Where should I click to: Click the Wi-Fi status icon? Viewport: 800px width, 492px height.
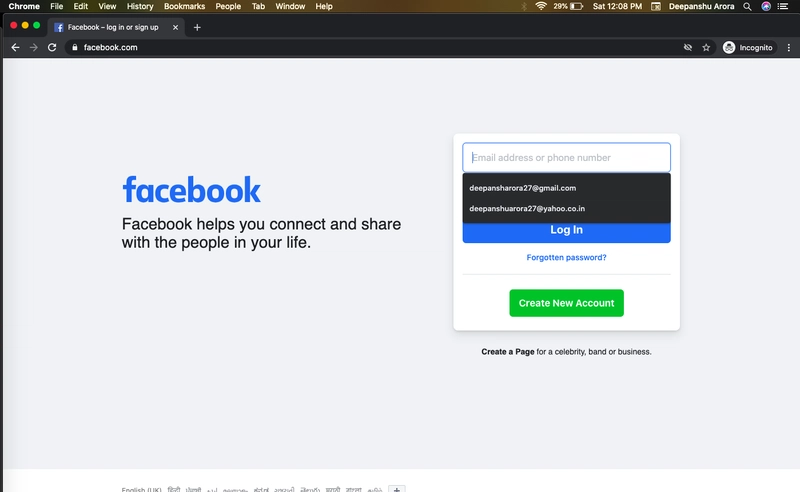tap(541, 6)
